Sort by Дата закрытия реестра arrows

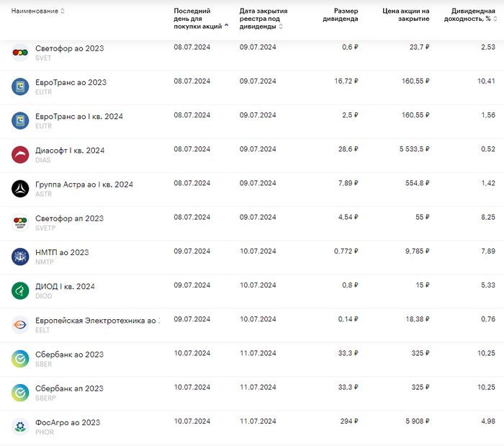(281, 27)
